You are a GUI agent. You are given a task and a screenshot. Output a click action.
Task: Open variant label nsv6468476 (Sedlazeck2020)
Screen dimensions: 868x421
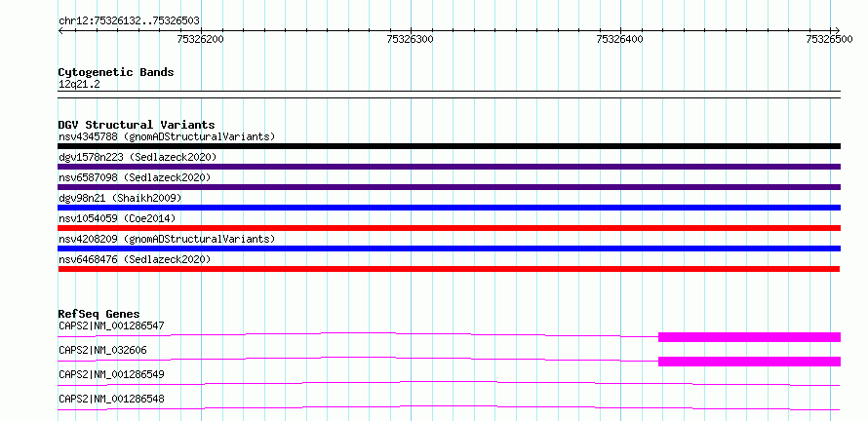135,259
